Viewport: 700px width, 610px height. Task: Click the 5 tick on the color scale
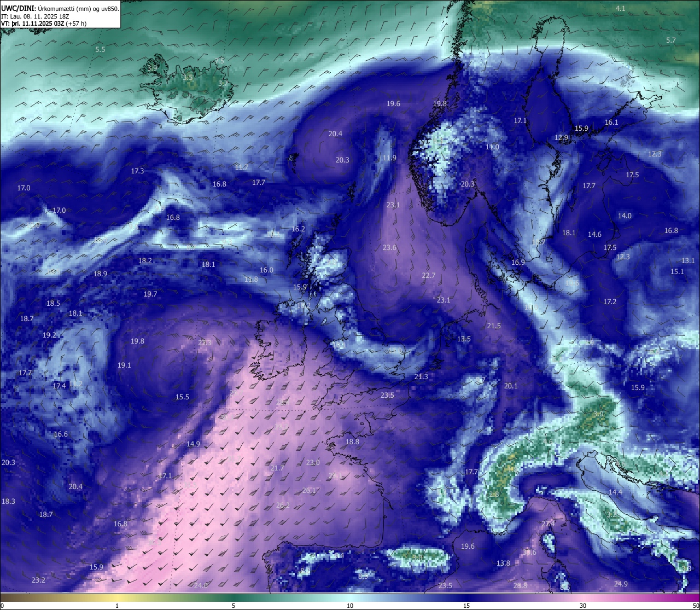tap(234, 606)
